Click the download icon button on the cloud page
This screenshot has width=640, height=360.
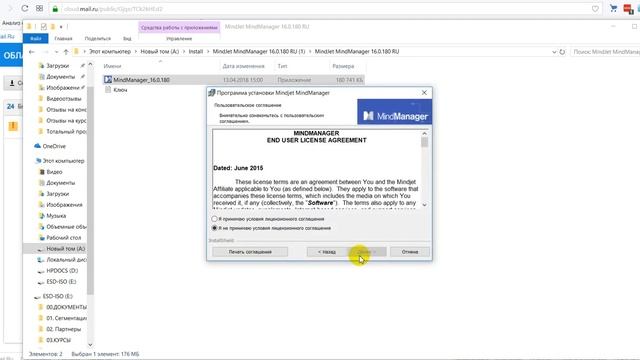click(12, 83)
